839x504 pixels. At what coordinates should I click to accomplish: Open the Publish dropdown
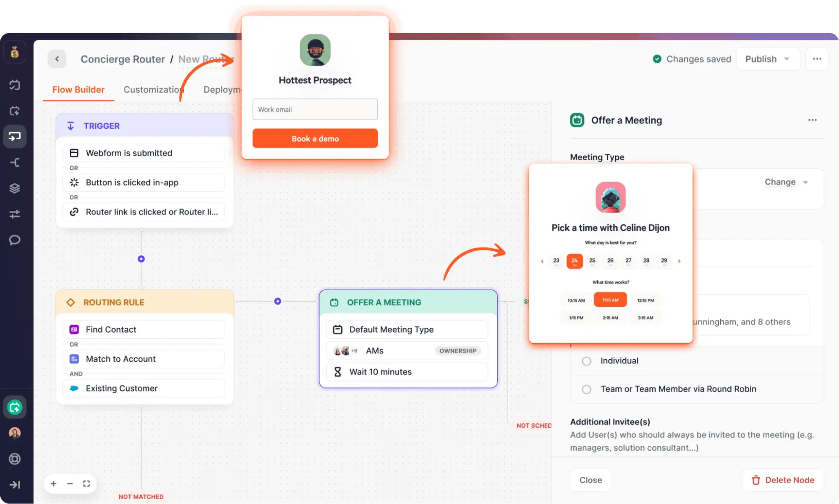tap(768, 59)
